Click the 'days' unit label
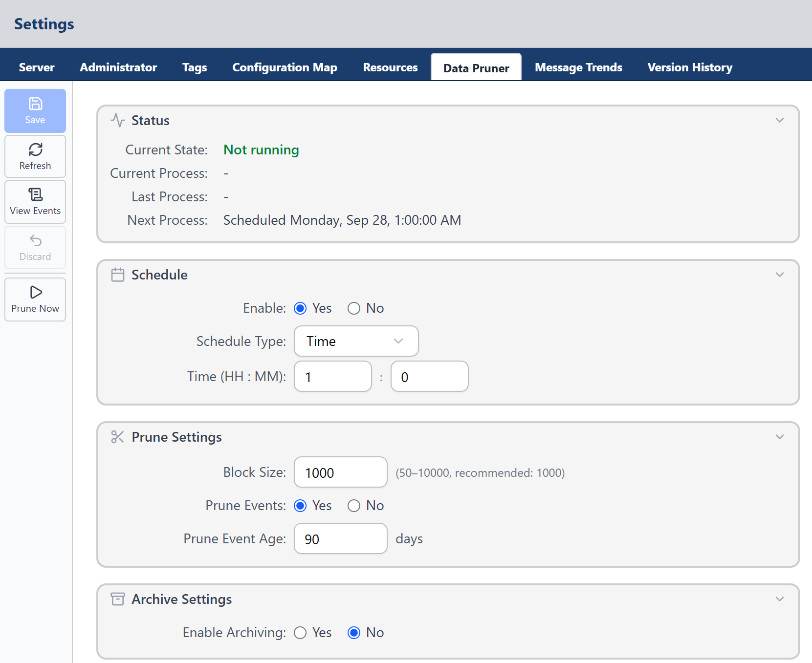Viewport: 812px width, 663px height. click(x=409, y=539)
